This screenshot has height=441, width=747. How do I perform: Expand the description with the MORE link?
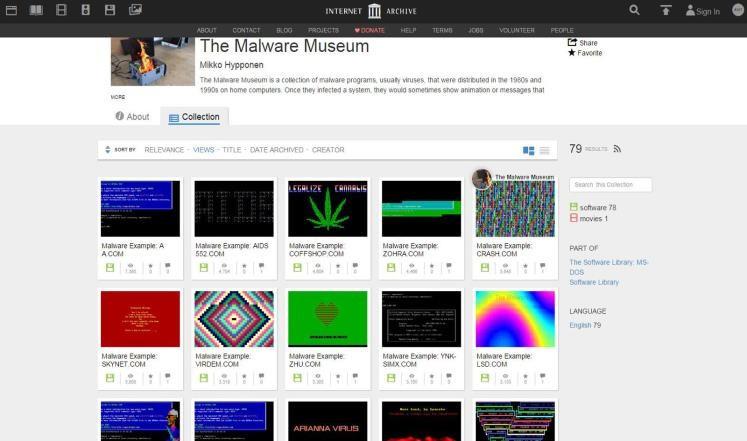(118, 97)
